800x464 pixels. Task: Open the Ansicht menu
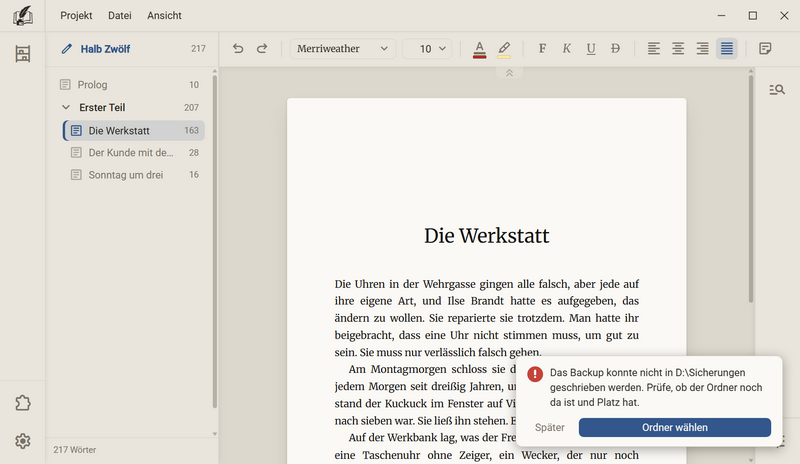click(164, 16)
